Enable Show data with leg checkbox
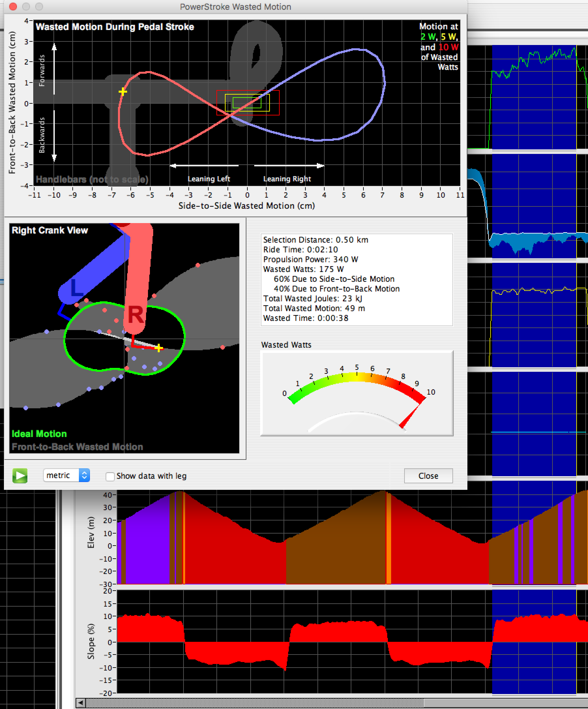The height and width of the screenshot is (709, 588). pyautogui.click(x=110, y=476)
